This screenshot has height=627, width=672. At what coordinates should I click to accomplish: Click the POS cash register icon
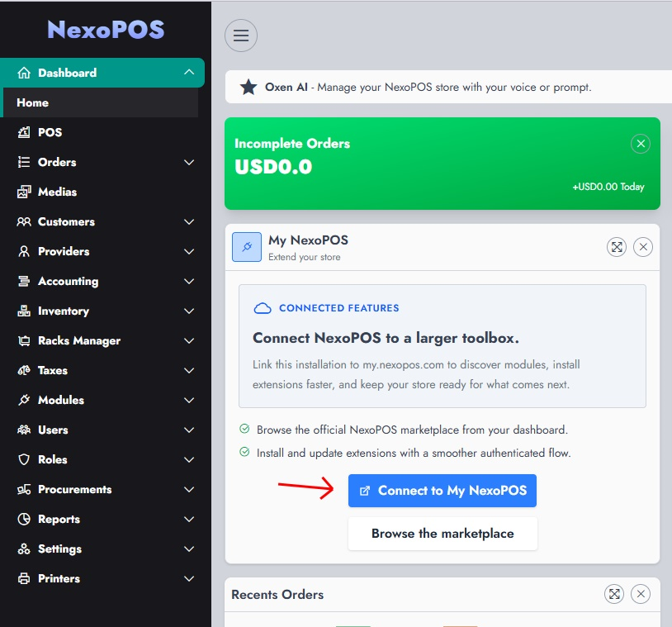[x=24, y=132]
